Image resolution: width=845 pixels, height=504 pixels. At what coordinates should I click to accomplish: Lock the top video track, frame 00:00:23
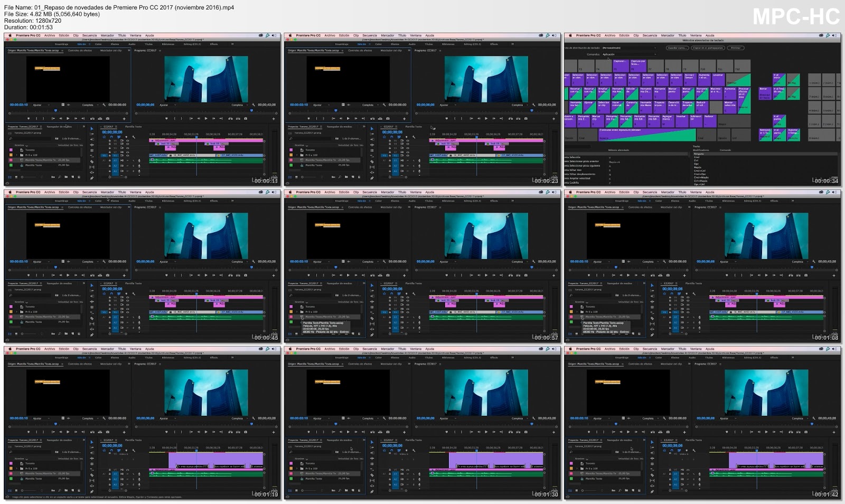click(x=390, y=140)
